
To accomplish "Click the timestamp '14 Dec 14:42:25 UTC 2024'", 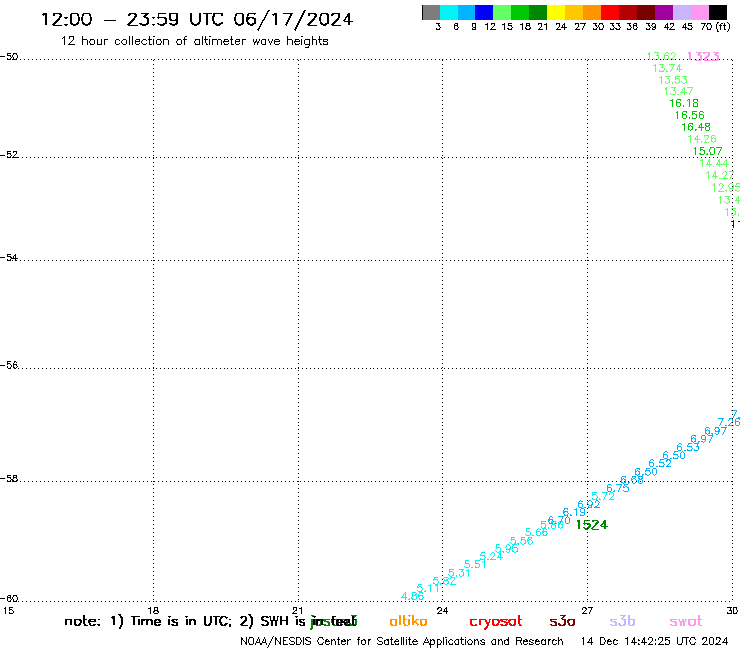I will [655, 642].
